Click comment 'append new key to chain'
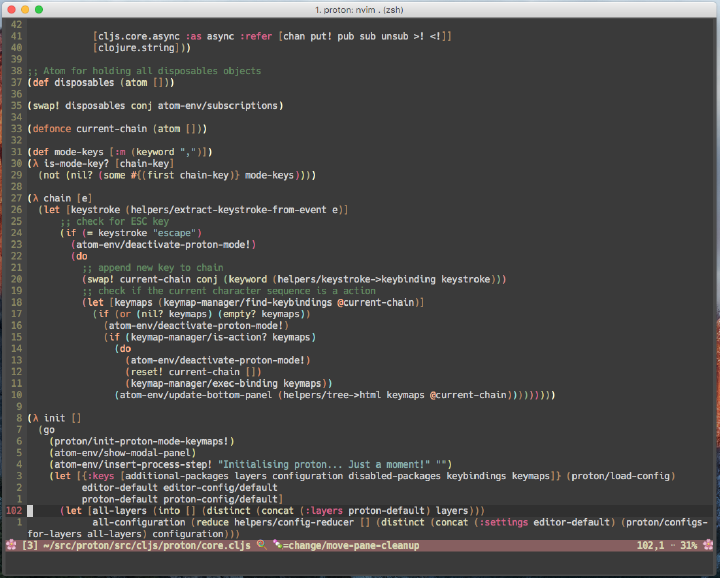 [x=161, y=268]
